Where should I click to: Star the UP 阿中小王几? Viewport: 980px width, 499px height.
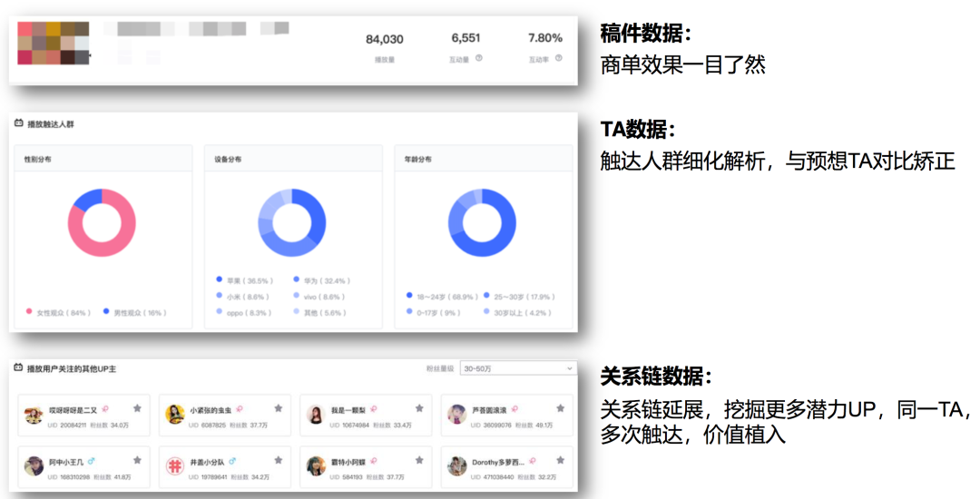pyautogui.click(x=138, y=460)
